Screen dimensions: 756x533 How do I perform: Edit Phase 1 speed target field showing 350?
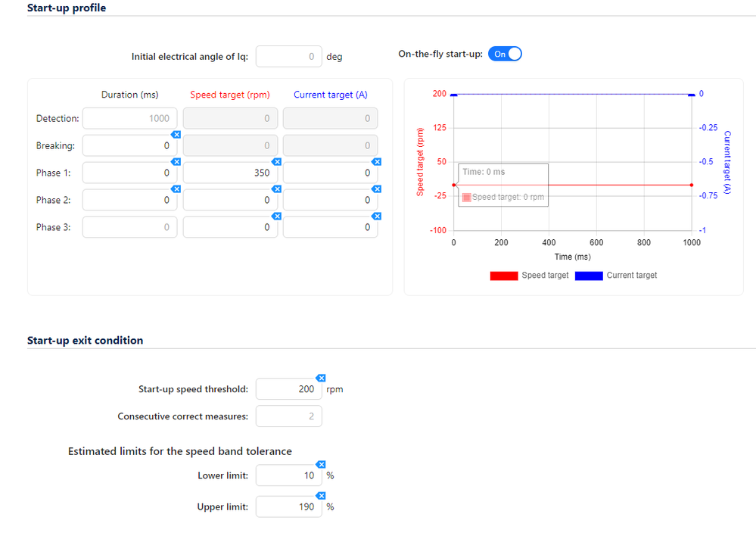230,173
